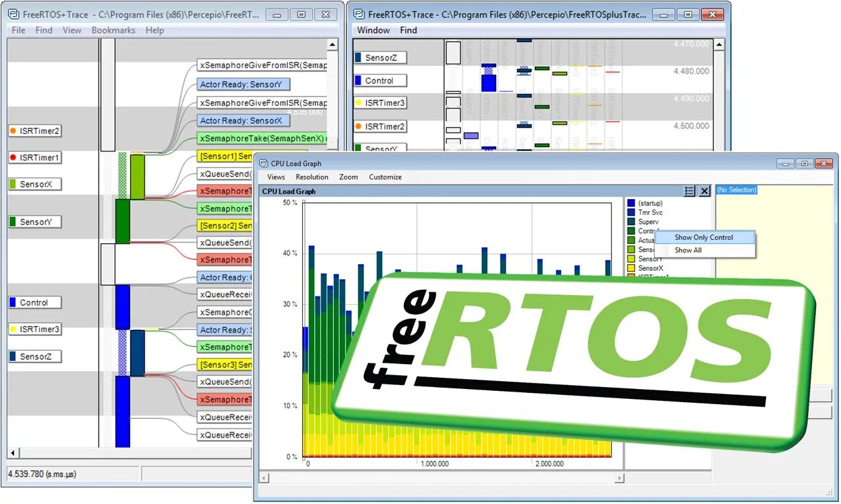Click the red ISRTimer1 actor dot
841x504 pixels.
(x=13, y=158)
